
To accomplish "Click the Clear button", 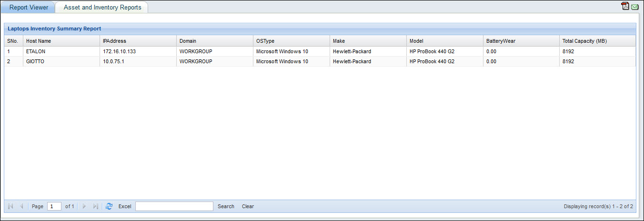I will tap(248, 206).
